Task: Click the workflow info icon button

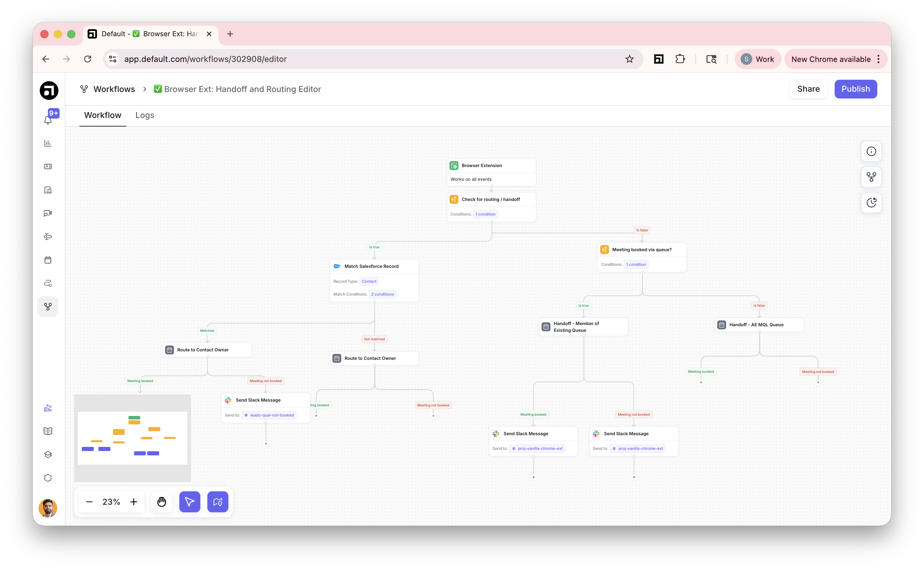Action: 871,151
